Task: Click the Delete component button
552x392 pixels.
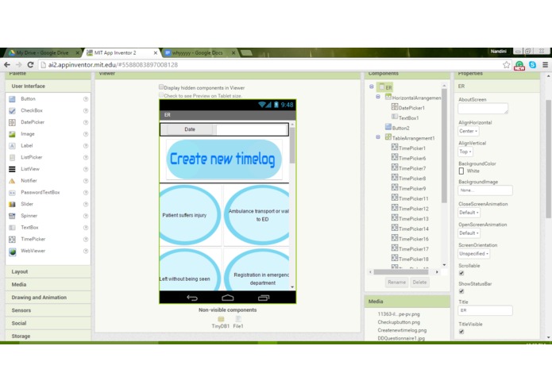Action: pos(419,282)
